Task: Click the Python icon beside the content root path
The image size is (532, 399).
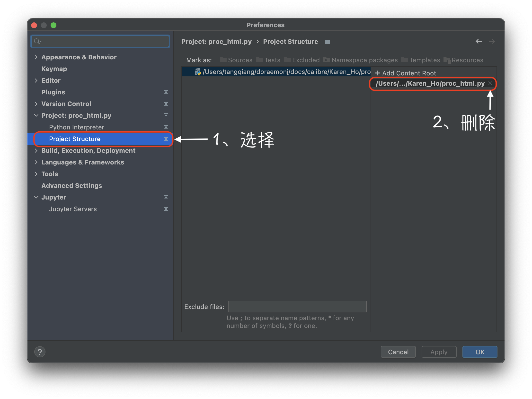Action: click(x=198, y=72)
